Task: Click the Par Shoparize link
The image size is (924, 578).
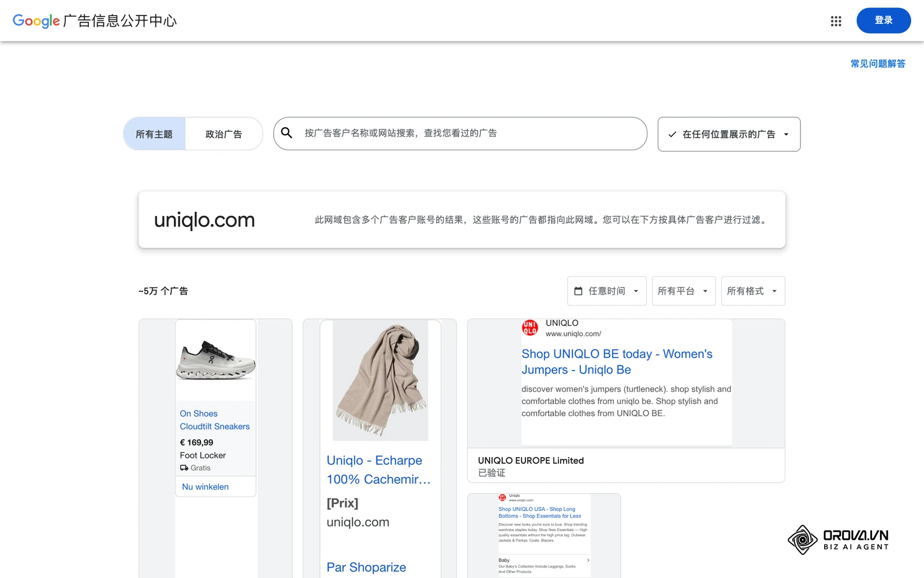Action: click(366, 567)
